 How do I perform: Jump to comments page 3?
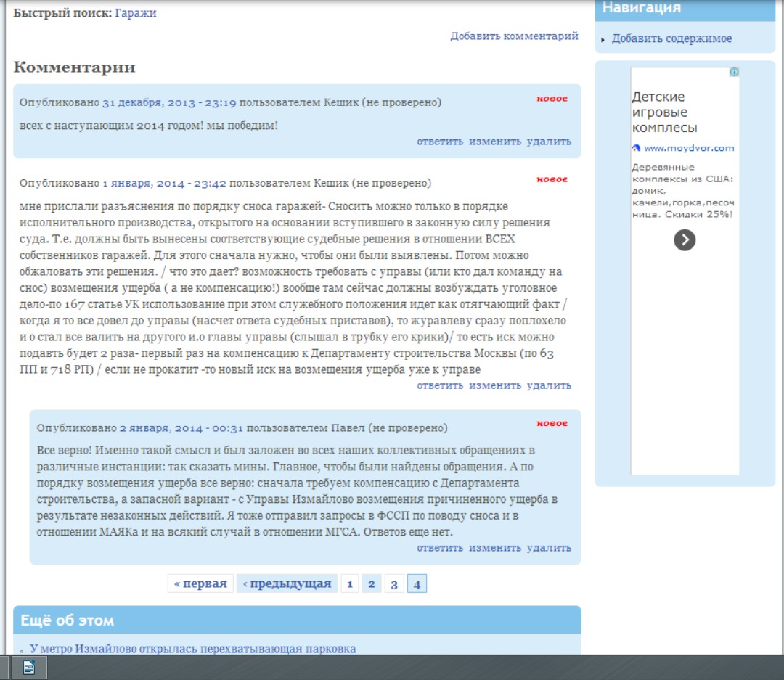click(x=393, y=584)
